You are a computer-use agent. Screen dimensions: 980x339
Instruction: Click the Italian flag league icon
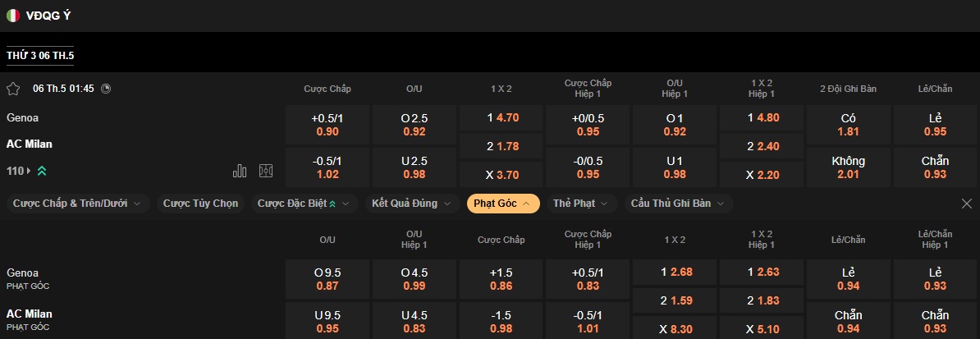click(13, 15)
